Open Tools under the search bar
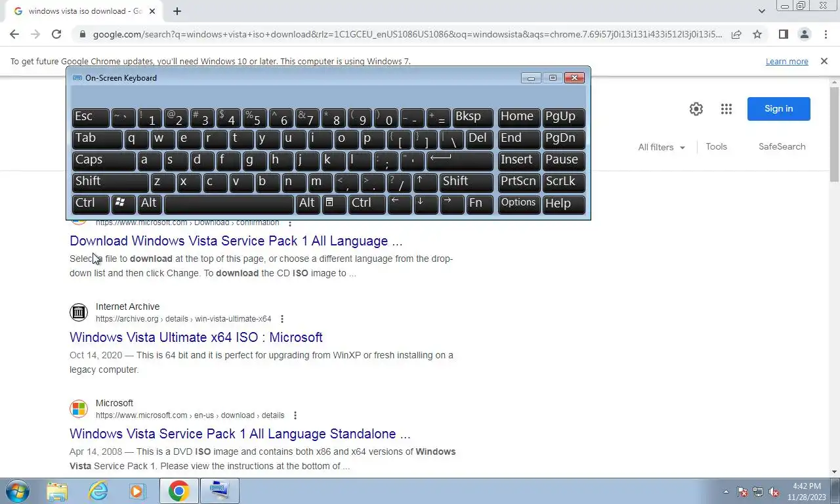The image size is (840, 504). (x=716, y=146)
